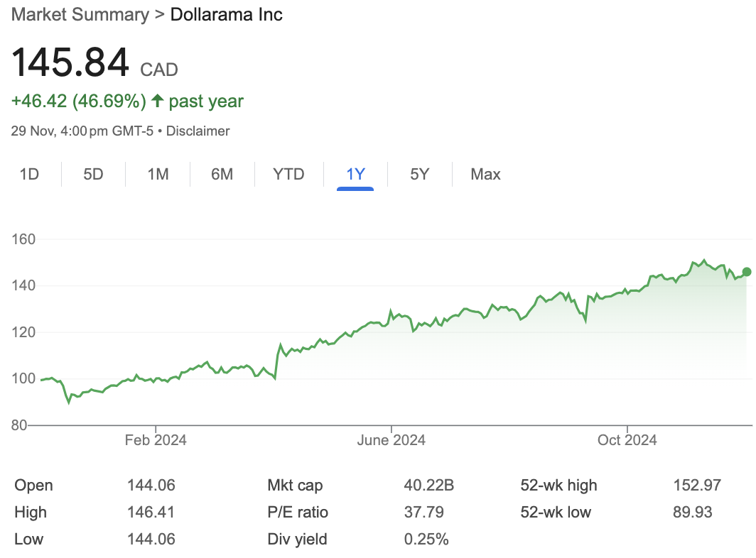The height and width of the screenshot is (558, 756).
Task: Click the Div yield label
Action: click(x=297, y=539)
